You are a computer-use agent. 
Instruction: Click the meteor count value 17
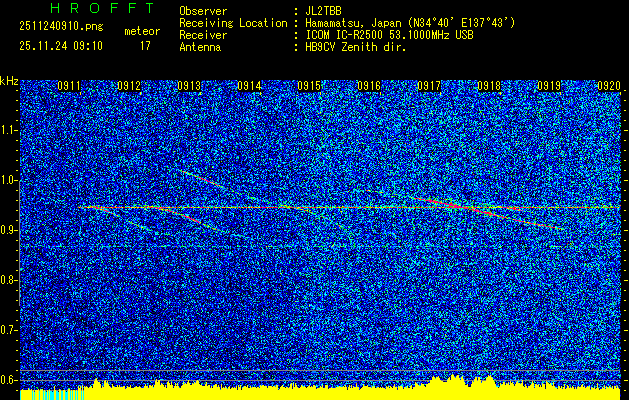(145, 45)
